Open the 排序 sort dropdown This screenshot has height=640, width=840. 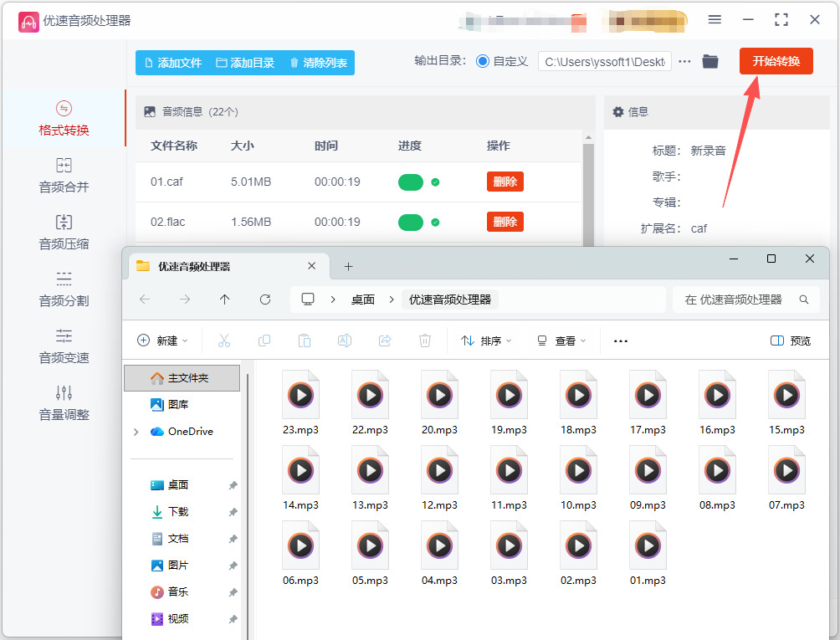pyautogui.click(x=486, y=340)
